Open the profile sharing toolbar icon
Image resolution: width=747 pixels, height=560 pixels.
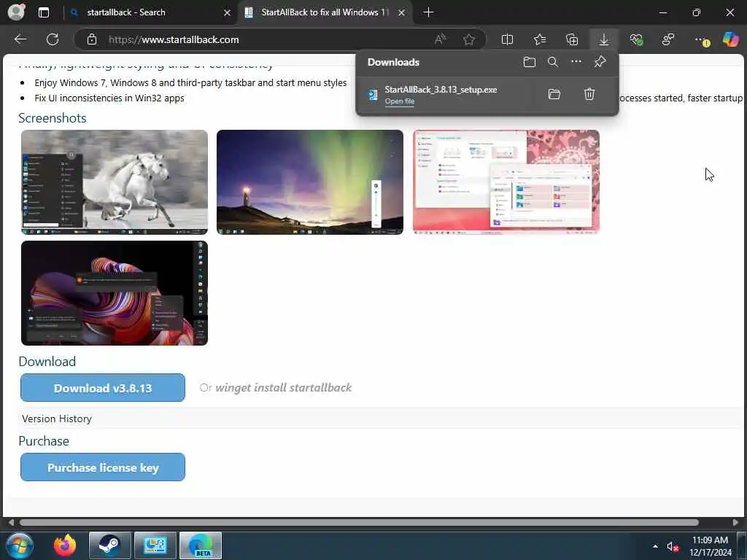tap(668, 39)
